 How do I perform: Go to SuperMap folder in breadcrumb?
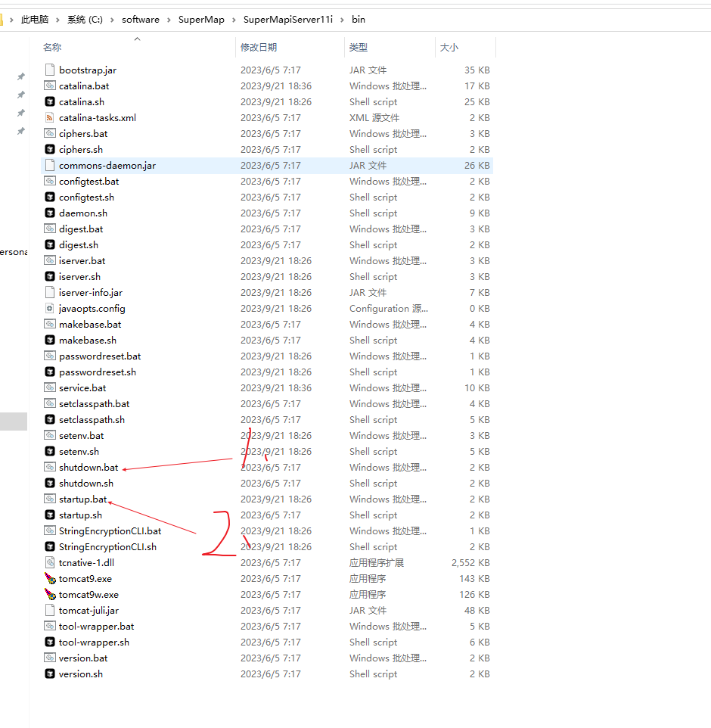click(x=201, y=20)
